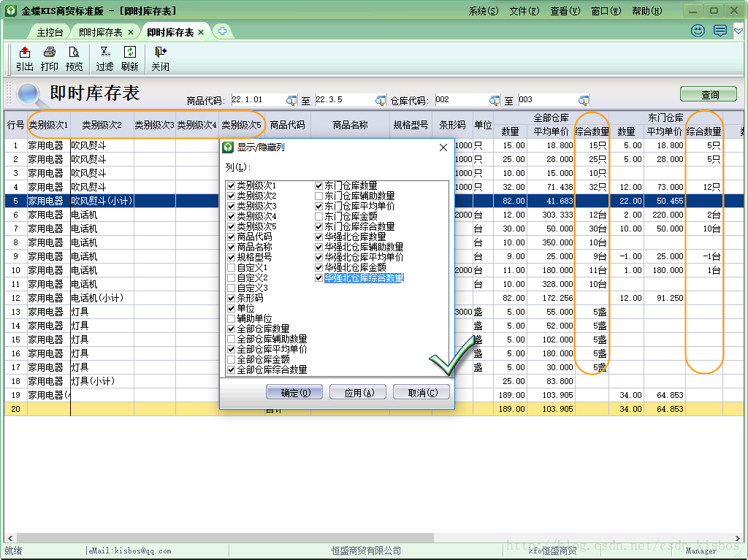The image size is (748, 560).
Task: Check 全部仓库金额 checkbox
Action: (x=232, y=360)
